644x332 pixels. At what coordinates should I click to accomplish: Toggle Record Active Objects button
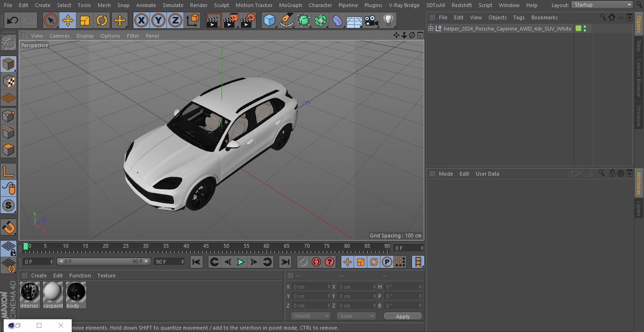pos(303,262)
